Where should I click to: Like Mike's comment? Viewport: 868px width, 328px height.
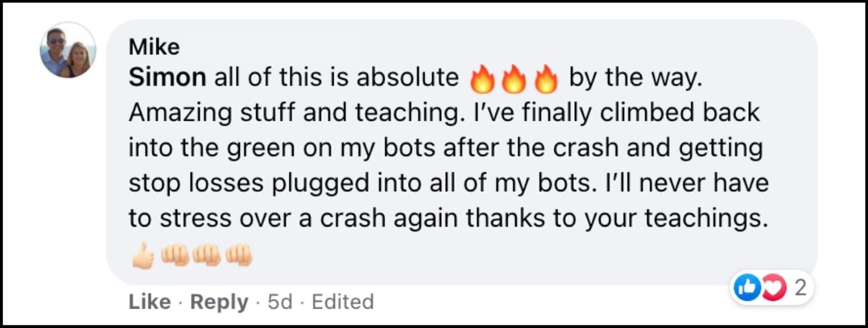[150, 302]
